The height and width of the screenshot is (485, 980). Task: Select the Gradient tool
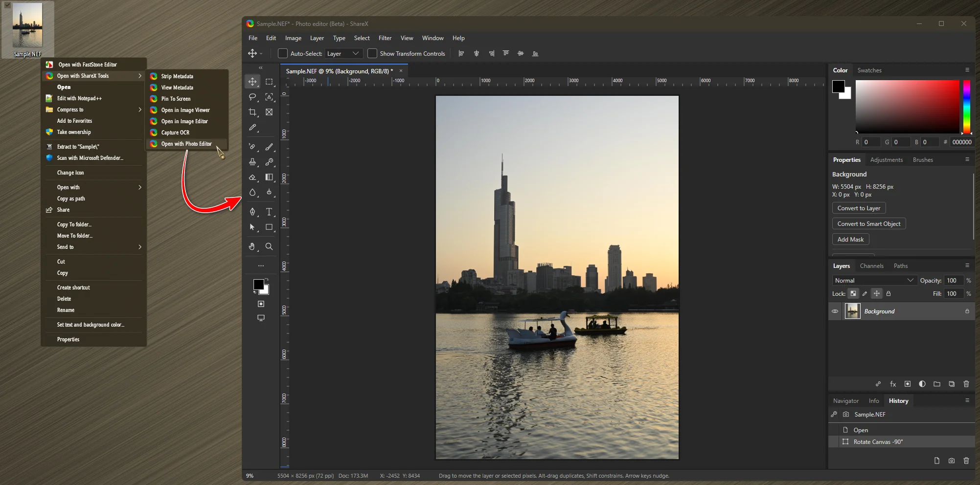[269, 177]
